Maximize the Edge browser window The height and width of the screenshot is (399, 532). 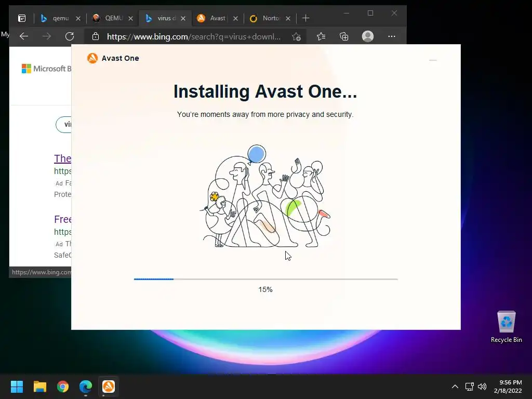click(370, 13)
